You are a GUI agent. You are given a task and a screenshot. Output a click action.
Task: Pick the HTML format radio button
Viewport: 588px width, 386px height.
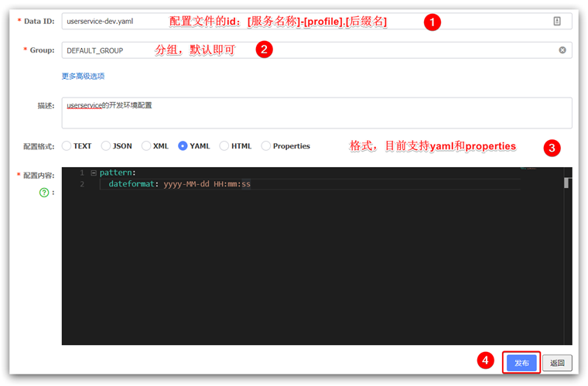224,145
